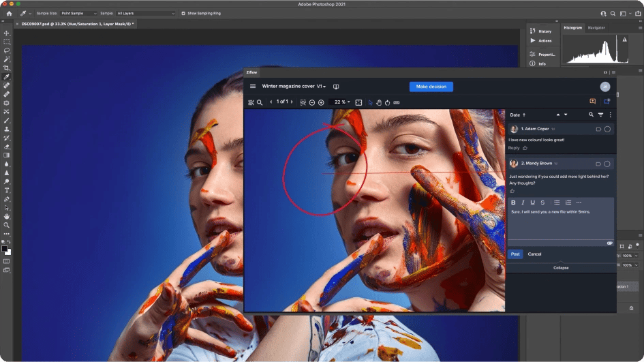Like Adam Coper's comment with thumbs up
Screen dimensions: 644x362
click(x=525, y=148)
